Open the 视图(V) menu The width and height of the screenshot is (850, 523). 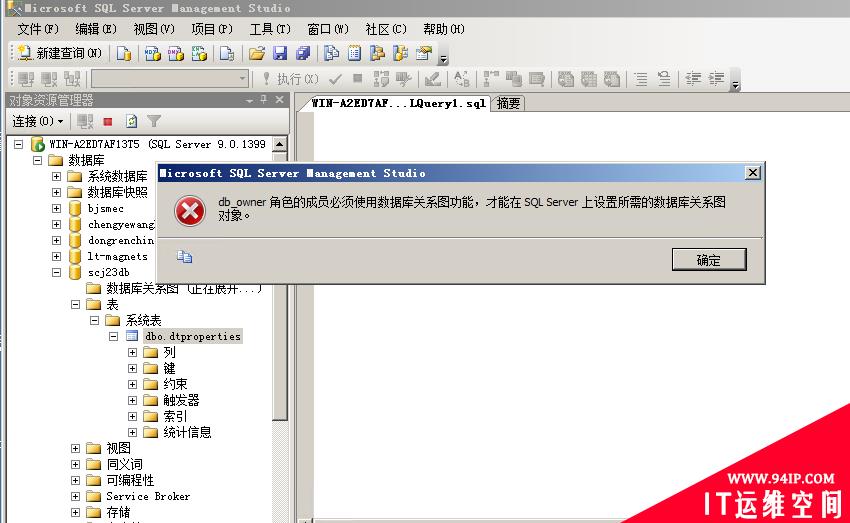153,29
